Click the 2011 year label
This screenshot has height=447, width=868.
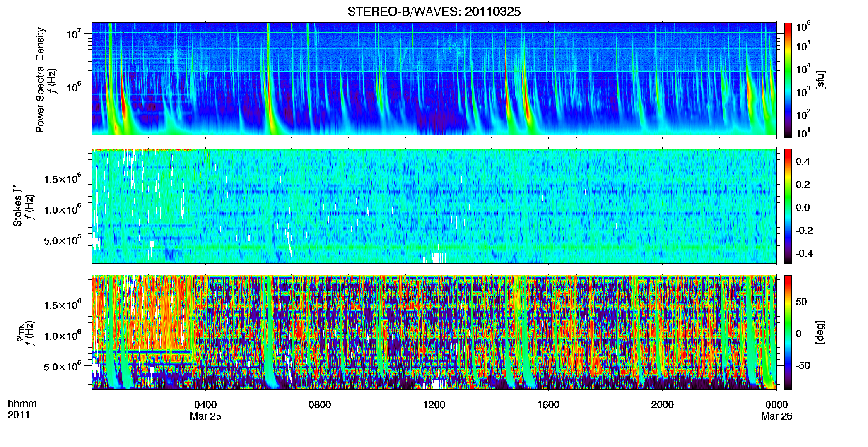point(18,415)
